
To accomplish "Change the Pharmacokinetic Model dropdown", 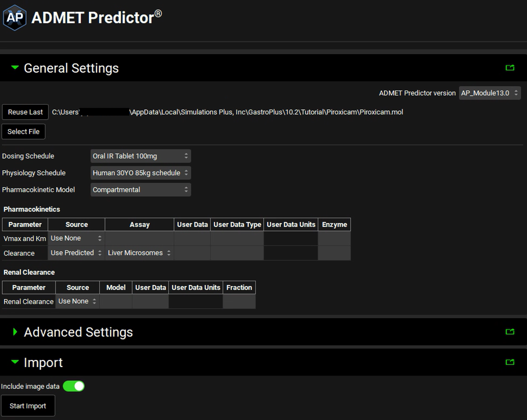I will [140, 190].
